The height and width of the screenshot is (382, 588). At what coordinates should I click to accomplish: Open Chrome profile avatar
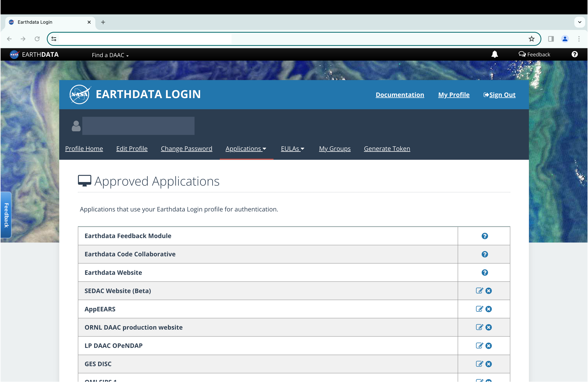[x=565, y=39]
